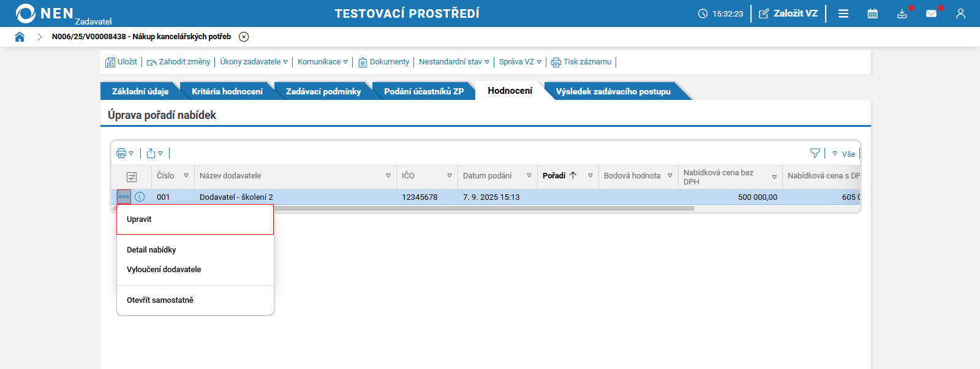
Task: Open Bodová hodnota column filter arrow
Action: pos(670,175)
